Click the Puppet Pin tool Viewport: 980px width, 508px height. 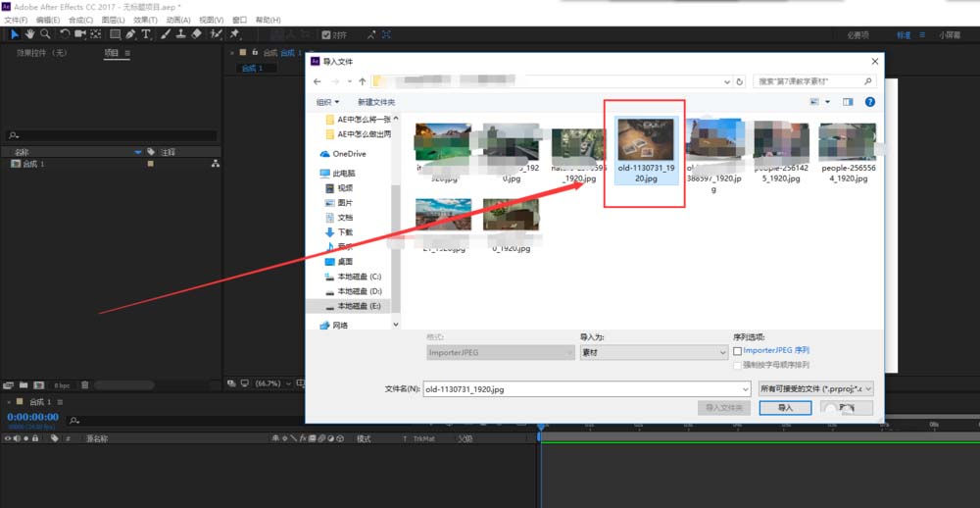pyautogui.click(x=235, y=33)
